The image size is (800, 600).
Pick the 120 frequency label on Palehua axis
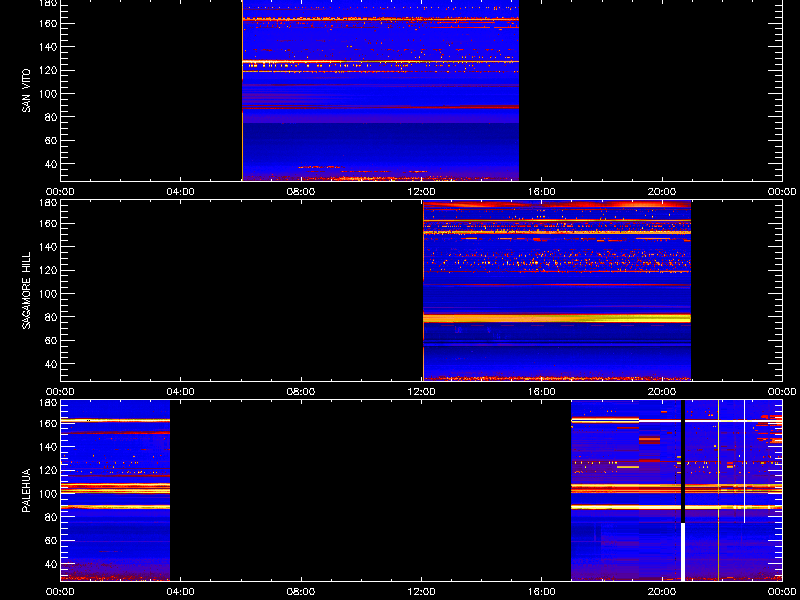pyautogui.click(x=49, y=470)
